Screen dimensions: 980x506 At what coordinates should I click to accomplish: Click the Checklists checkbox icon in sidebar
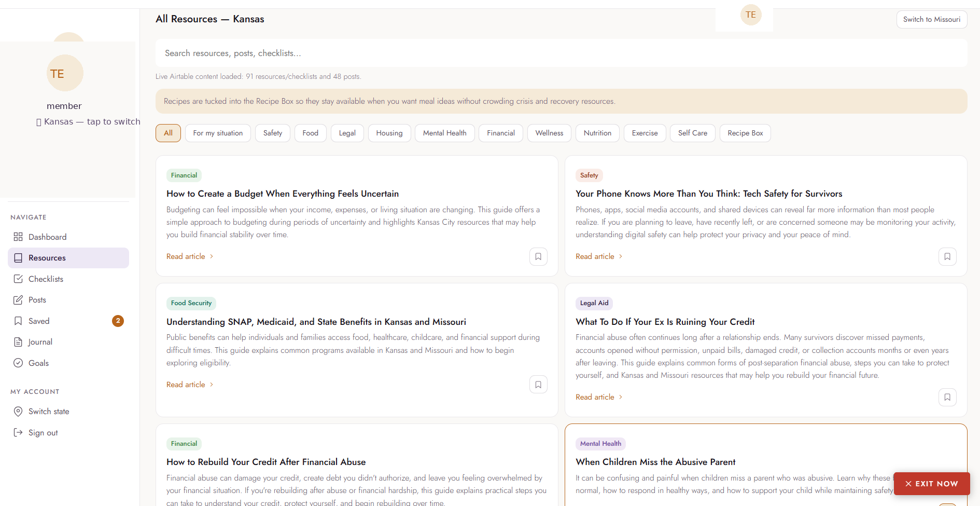coord(18,279)
